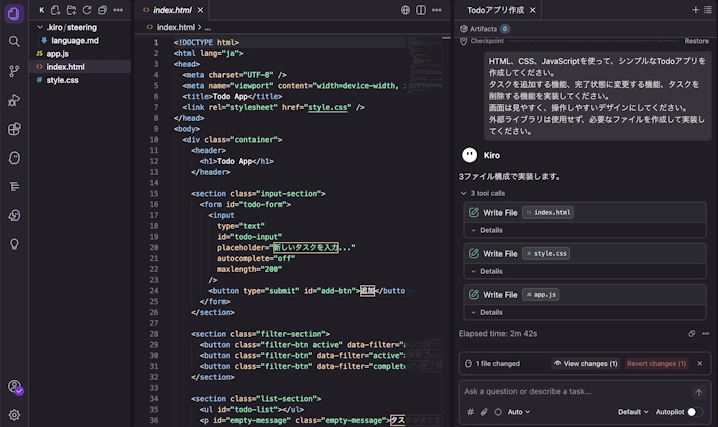Click New Folder icon in explorer header
Screen dimensions: 718x427
pos(71,10)
